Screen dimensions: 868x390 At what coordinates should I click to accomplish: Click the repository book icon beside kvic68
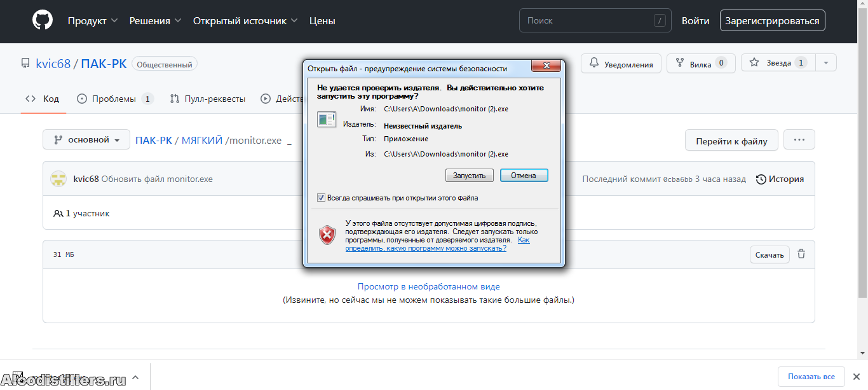25,64
